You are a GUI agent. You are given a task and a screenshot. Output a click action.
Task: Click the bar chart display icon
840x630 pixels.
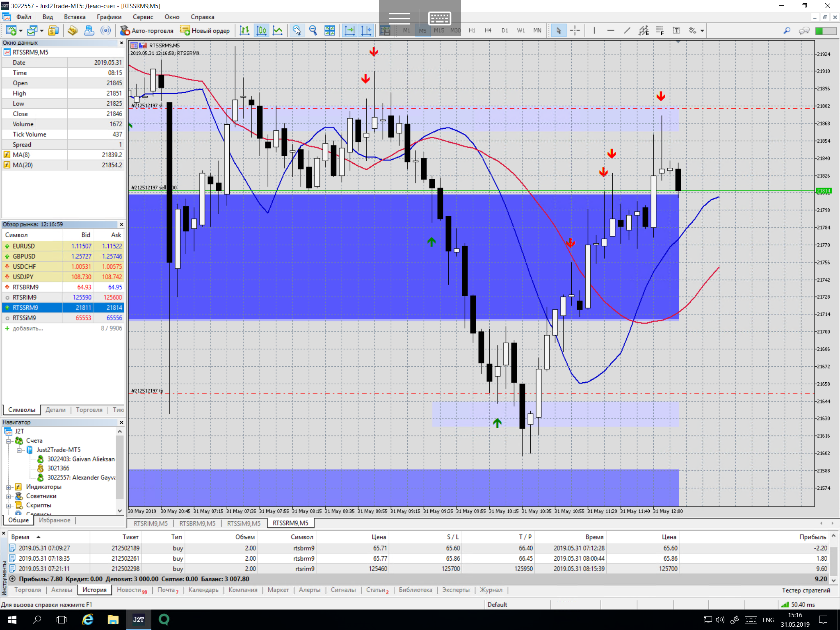coord(244,31)
